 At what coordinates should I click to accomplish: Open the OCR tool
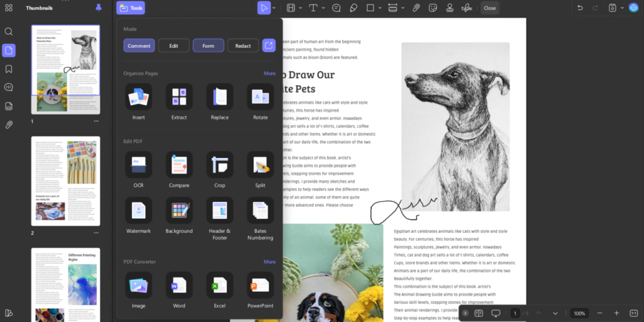point(138,165)
